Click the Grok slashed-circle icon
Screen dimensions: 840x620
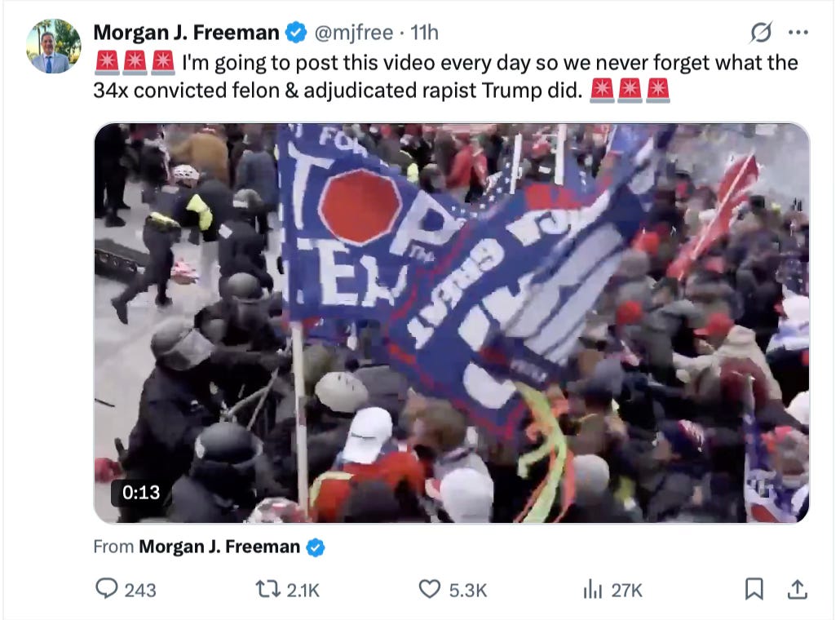[x=761, y=33]
